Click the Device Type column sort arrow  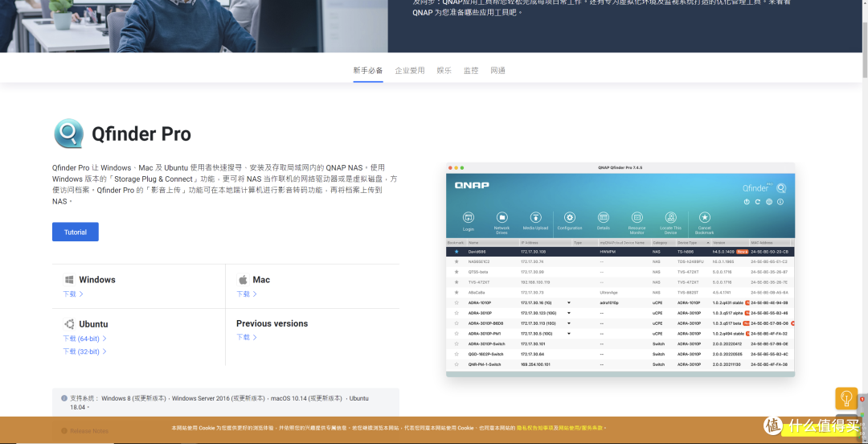[707, 243]
